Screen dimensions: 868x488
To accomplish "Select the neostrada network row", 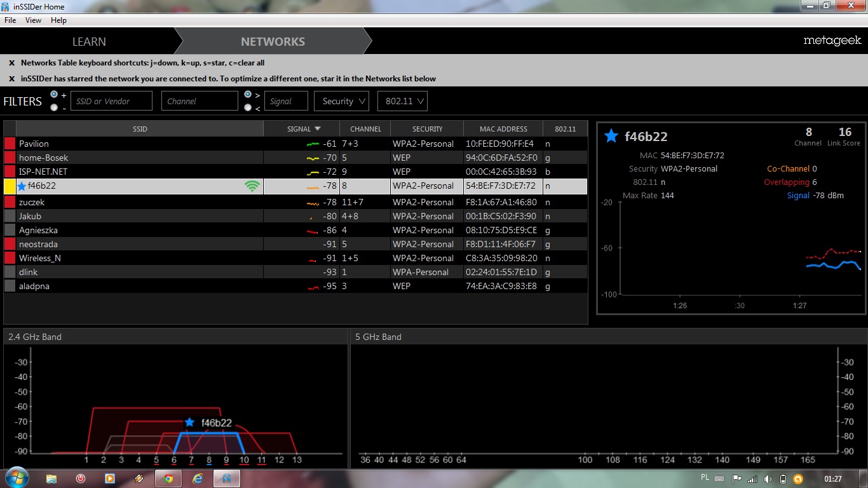I will [295, 245].
